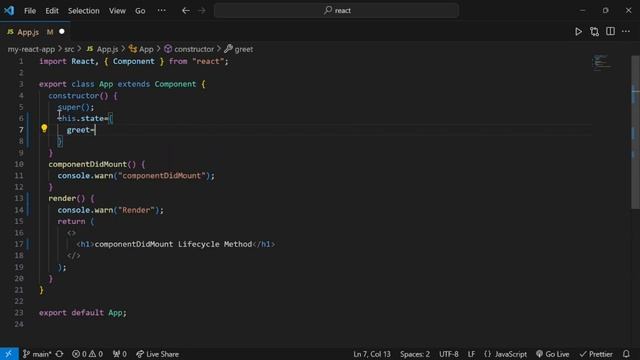This screenshot has width=640, height=360.
Task: Open the Selection menu
Action: coord(84,11)
